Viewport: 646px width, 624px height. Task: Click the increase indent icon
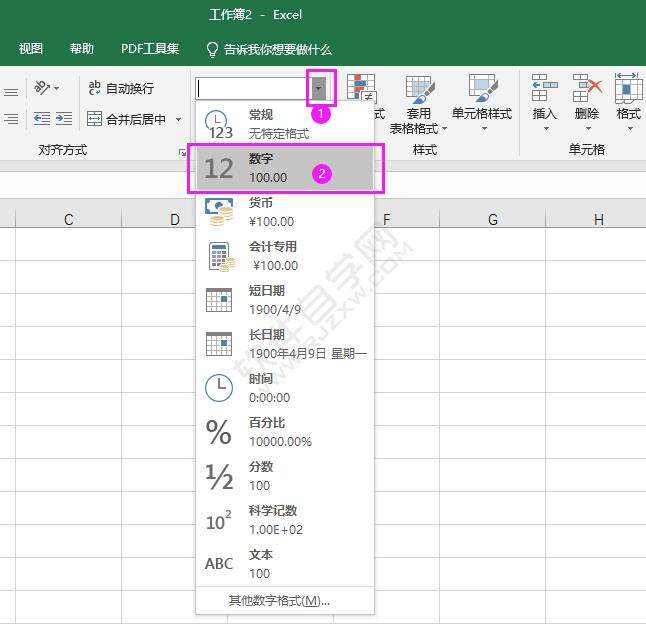click(x=64, y=119)
